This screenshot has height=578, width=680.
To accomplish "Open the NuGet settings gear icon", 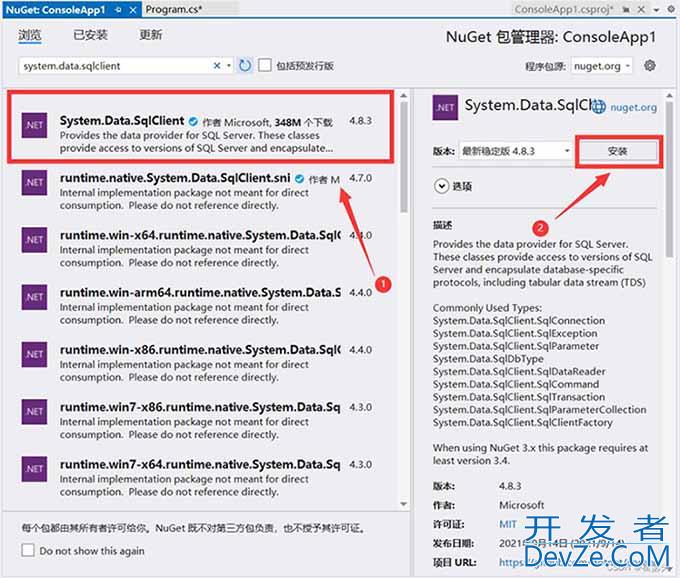I will (649, 65).
